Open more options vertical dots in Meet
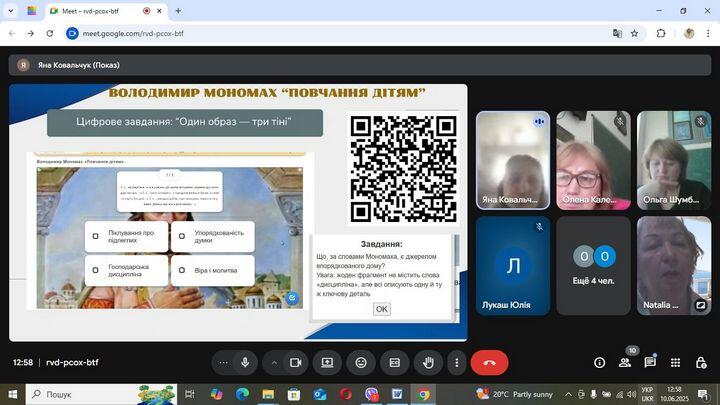 coord(456,363)
